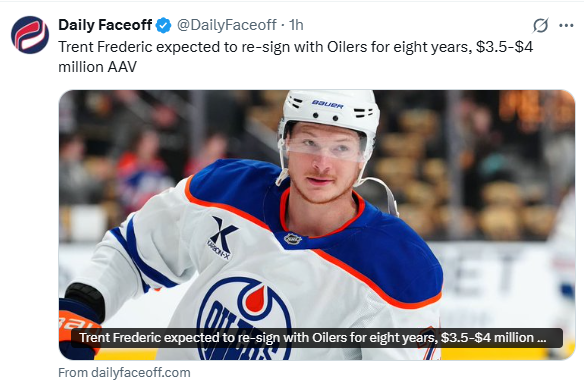Image resolution: width=584 pixels, height=384 pixels.
Task: Open the "From dailyfaceoff.com" source link
Action: point(124,372)
